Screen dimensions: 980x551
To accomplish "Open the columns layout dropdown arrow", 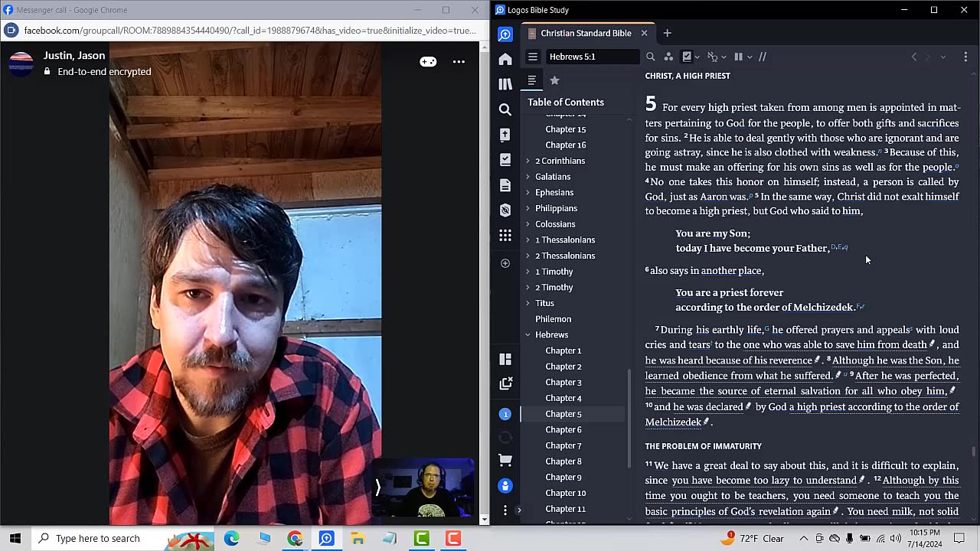I will pyautogui.click(x=749, y=57).
